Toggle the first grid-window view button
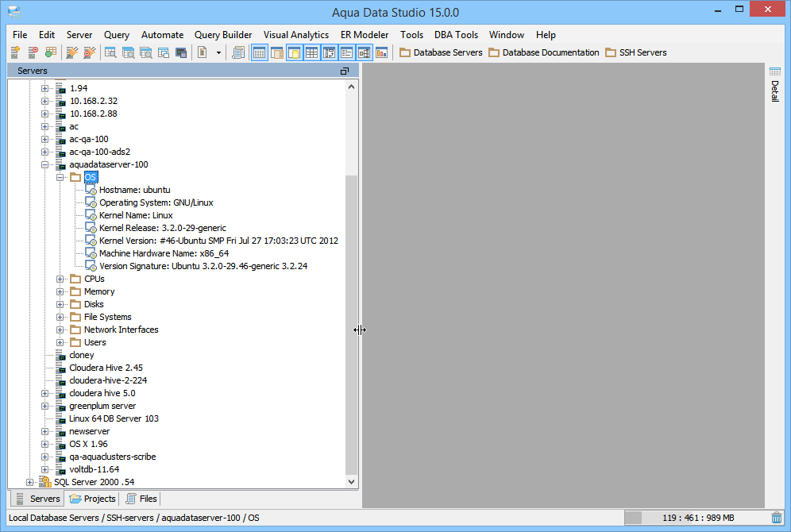 coord(259,52)
